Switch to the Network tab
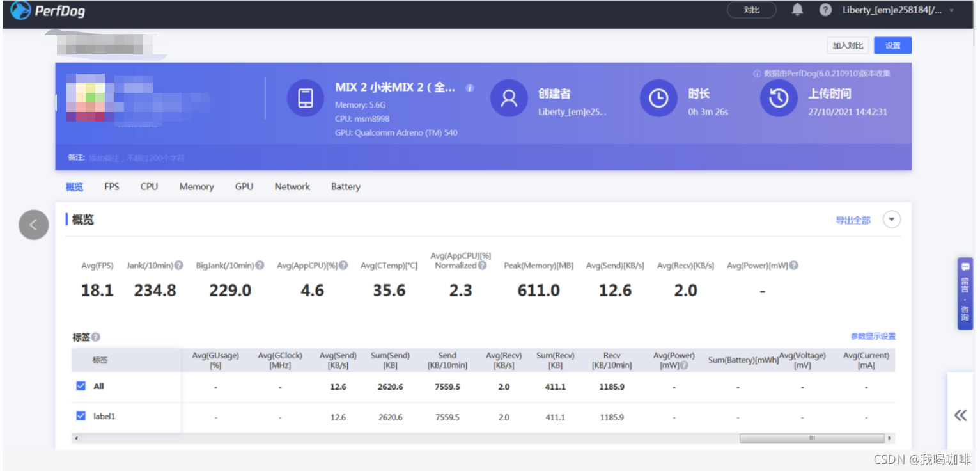 292,187
